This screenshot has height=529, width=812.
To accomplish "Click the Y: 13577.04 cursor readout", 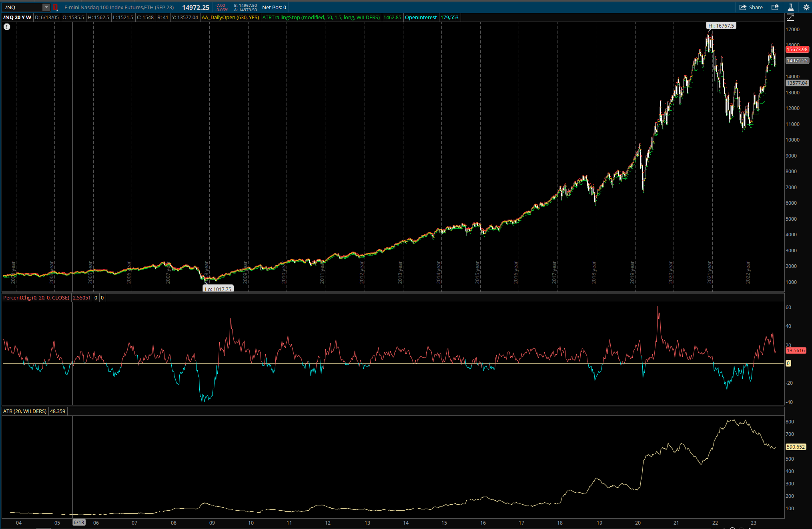I will coord(185,17).
